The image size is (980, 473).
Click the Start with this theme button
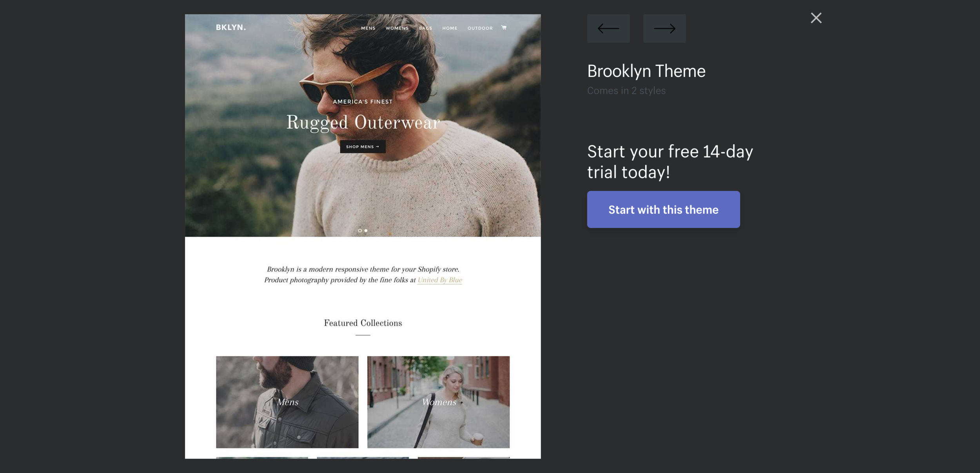tap(663, 209)
